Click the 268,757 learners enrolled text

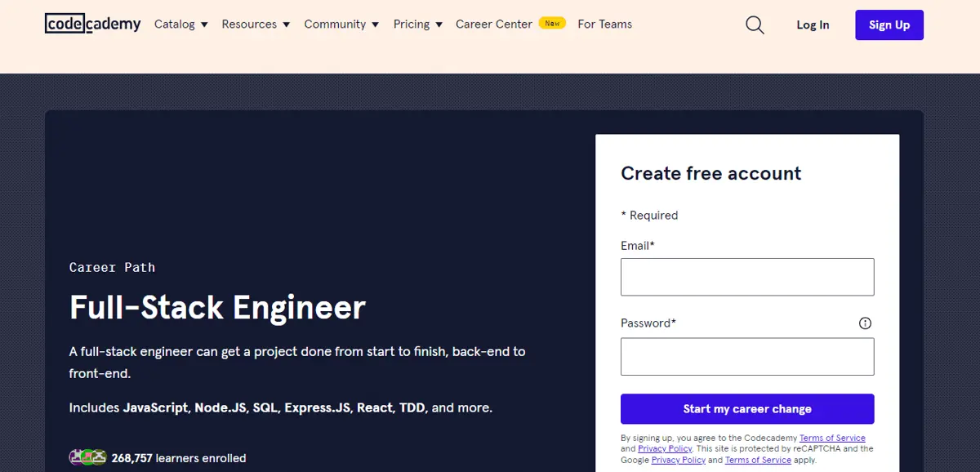click(x=179, y=458)
